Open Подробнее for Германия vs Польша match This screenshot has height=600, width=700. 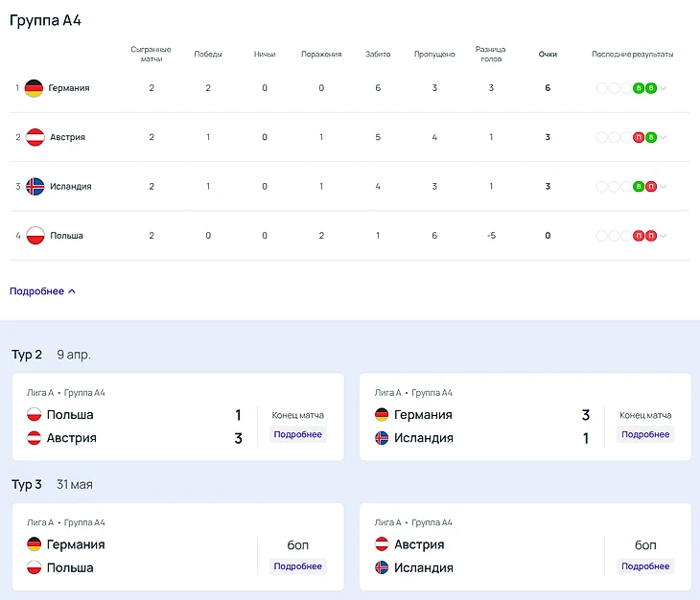coord(297,566)
